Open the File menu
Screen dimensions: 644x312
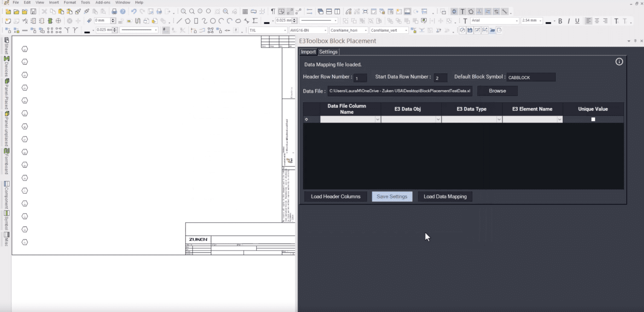[16, 3]
